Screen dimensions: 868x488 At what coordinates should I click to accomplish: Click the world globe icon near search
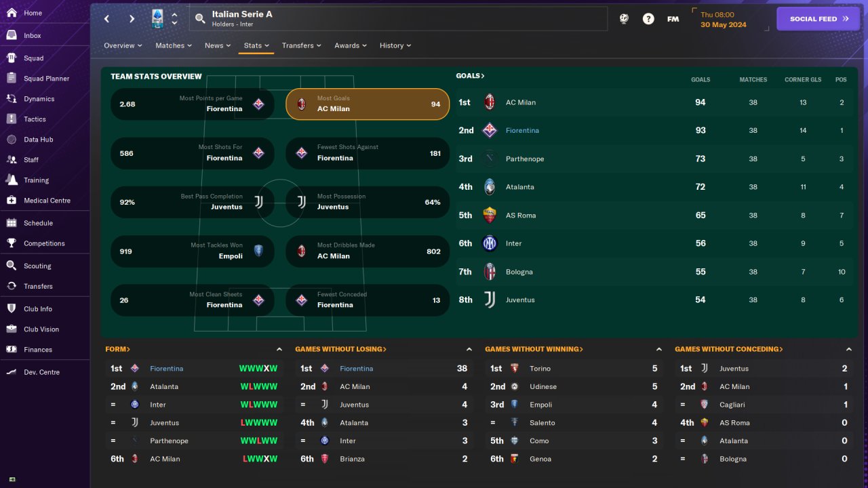tap(624, 19)
